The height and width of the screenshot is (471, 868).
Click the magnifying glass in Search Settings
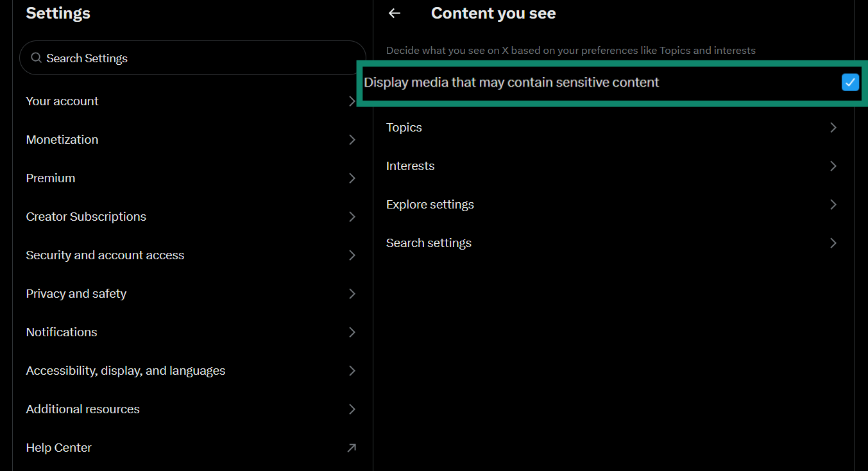pyautogui.click(x=36, y=57)
